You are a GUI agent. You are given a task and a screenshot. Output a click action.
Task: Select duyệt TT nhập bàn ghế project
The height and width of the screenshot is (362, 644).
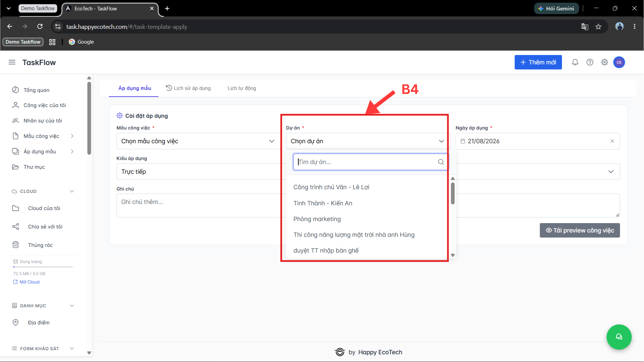(x=326, y=251)
